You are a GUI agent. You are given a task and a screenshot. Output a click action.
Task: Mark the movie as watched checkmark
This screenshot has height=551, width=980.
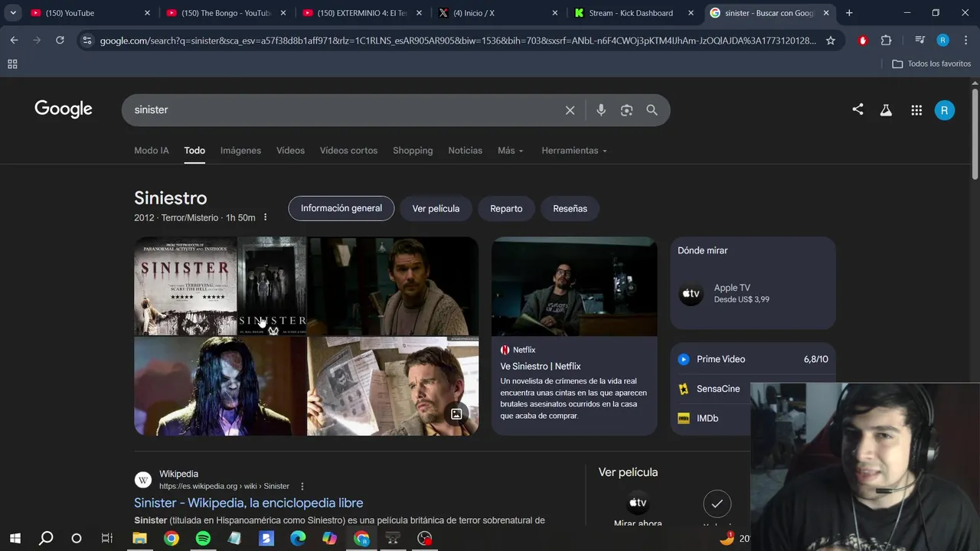717,504
